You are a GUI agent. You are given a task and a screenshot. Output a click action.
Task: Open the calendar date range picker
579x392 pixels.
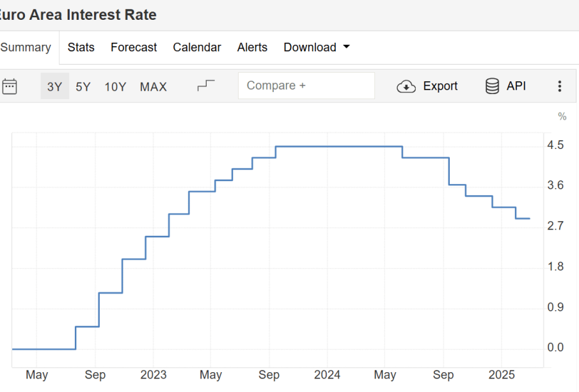coord(10,86)
